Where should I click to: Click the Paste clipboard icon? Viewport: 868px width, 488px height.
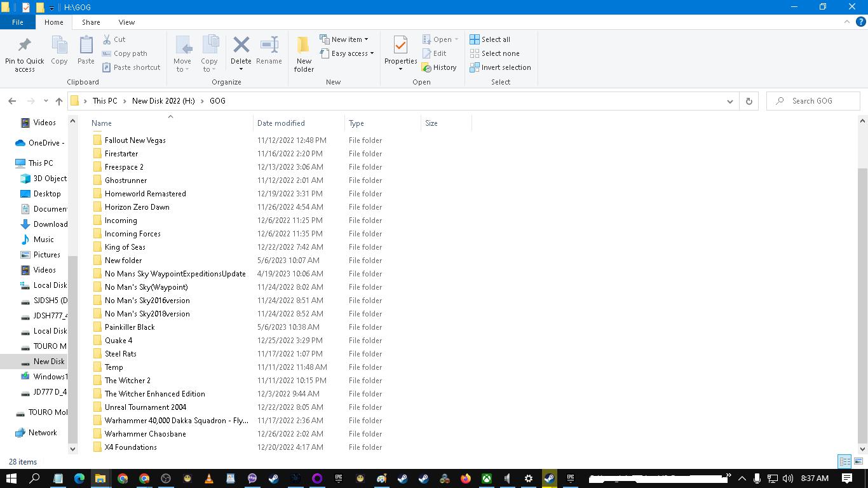click(x=86, y=46)
